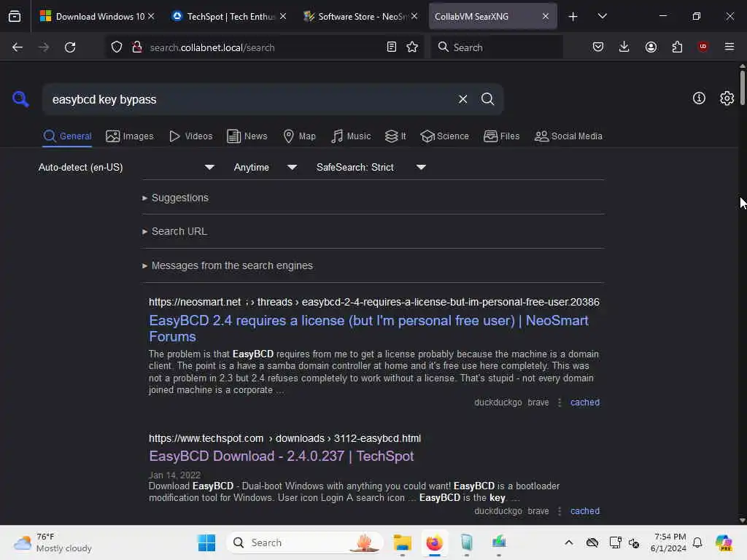The width and height of the screenshot is (747, 560).
Task: Submit search with the magnifier button
Action: tap(487, 99)
